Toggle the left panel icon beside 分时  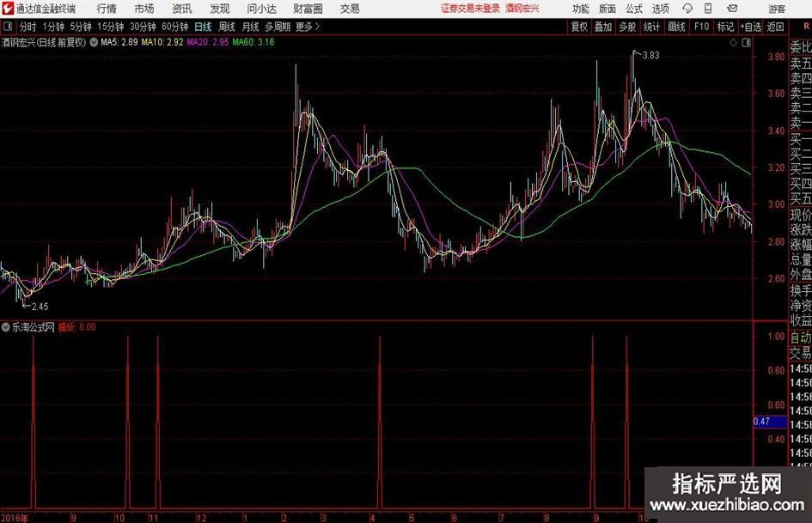click(x=9, y=27)
